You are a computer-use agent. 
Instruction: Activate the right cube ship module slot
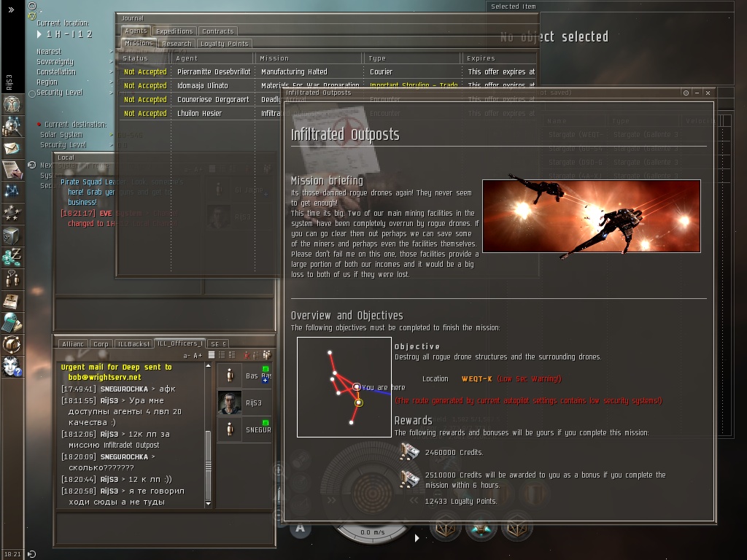517,528
